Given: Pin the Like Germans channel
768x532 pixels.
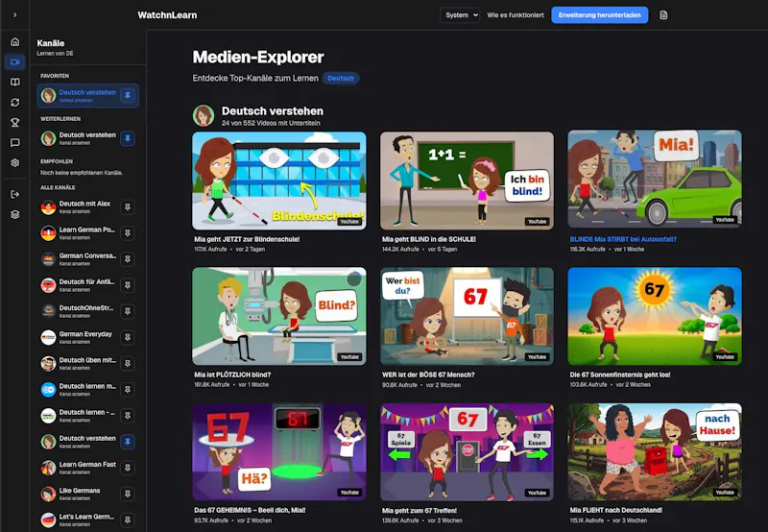Looking at the screenshot, I should pos(128,494).
